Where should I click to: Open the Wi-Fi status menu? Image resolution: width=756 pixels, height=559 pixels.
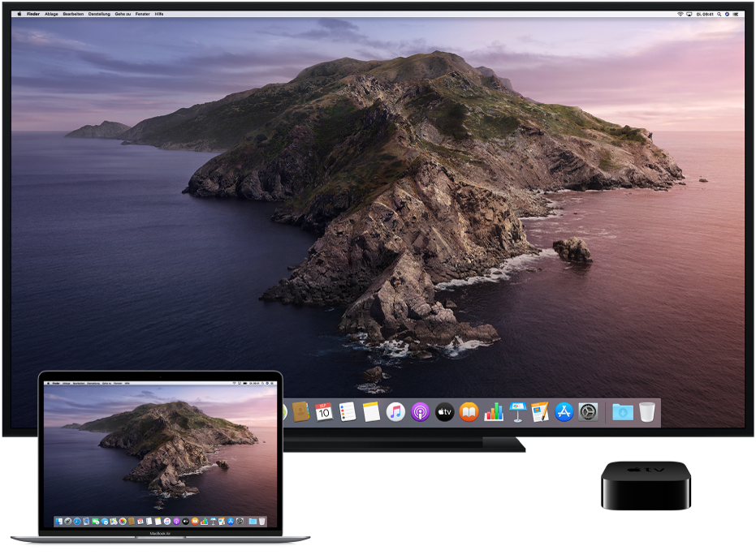tap(681, 14)
